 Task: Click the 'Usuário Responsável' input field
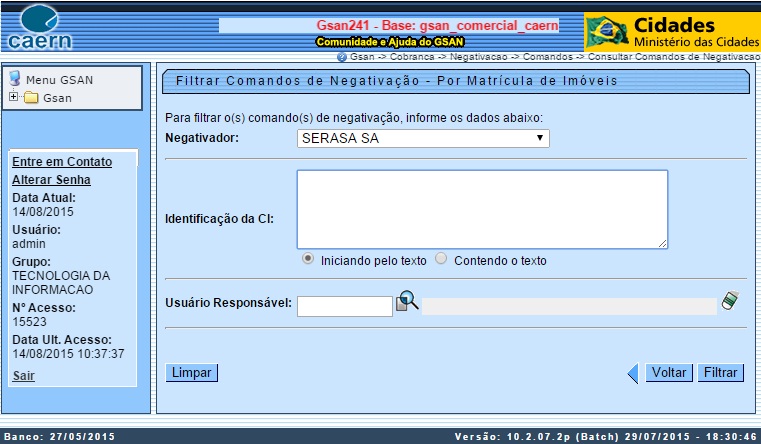pyautogui.click(x=345, y=305)
